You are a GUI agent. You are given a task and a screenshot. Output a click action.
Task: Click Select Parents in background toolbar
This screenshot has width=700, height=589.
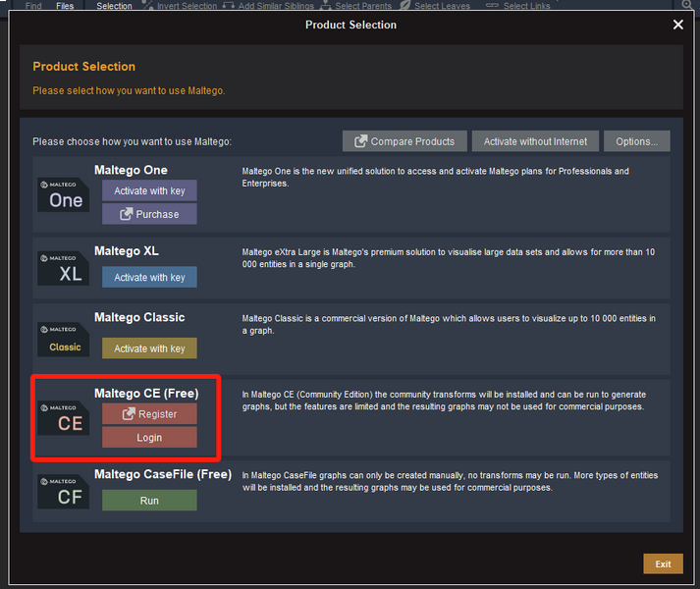click(355, 5)
